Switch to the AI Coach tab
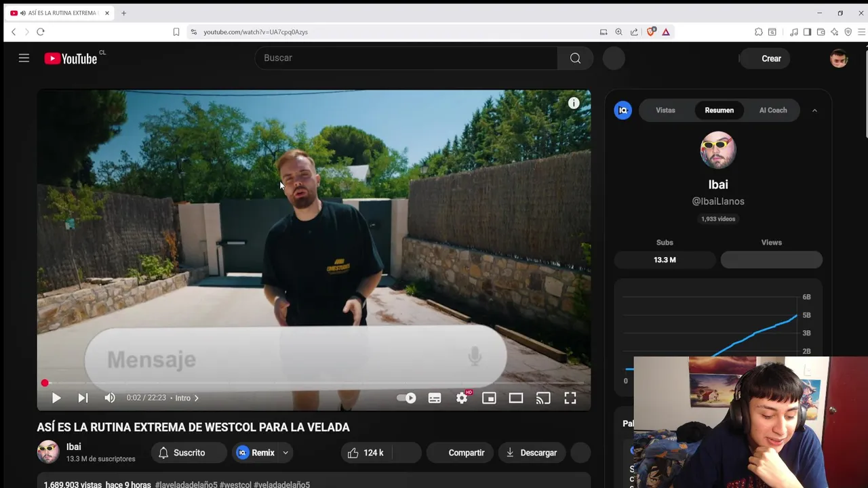The image size is (868, 488). tap(773, 110)
